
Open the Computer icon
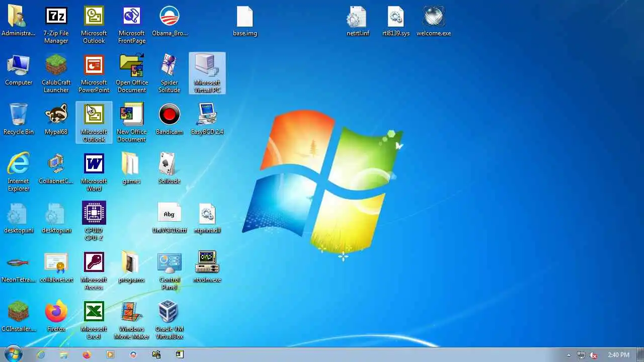19,71
